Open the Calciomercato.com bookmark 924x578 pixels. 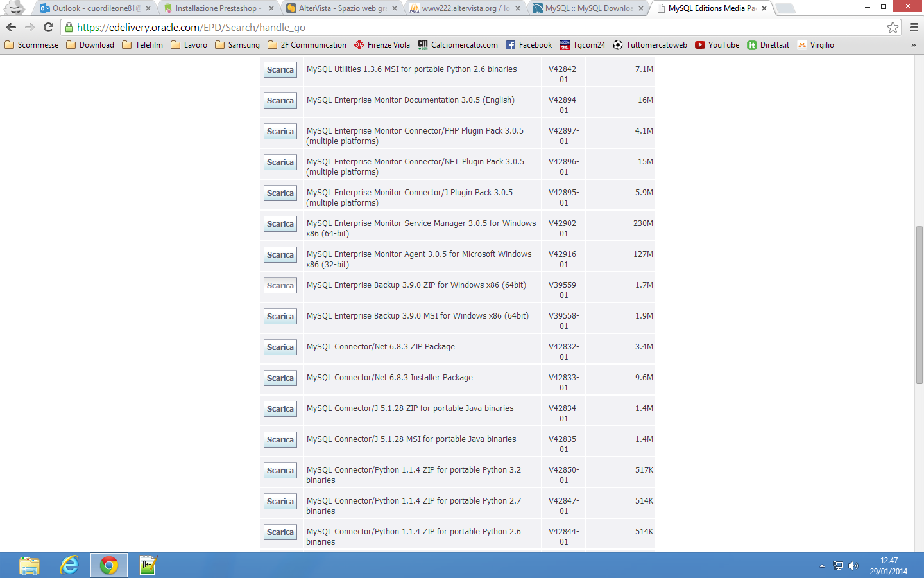tap(458, 45)
